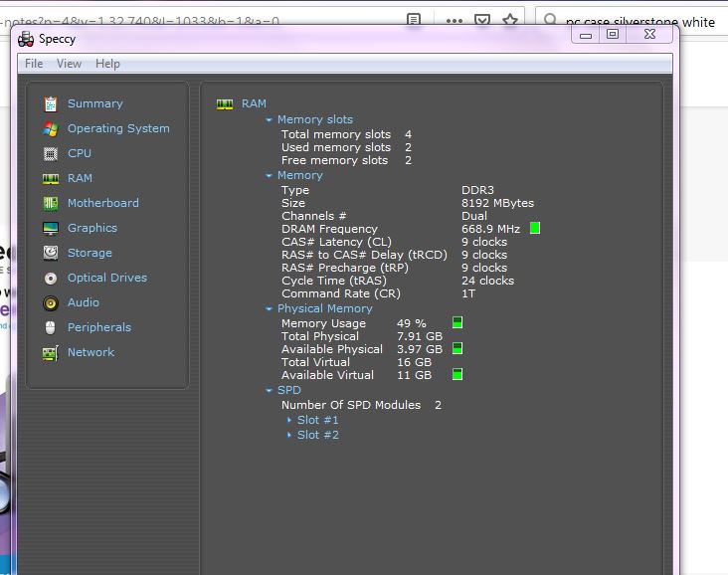728x575 pixels.
Task: Click the browser reader view icon
Action: point(414,20)
